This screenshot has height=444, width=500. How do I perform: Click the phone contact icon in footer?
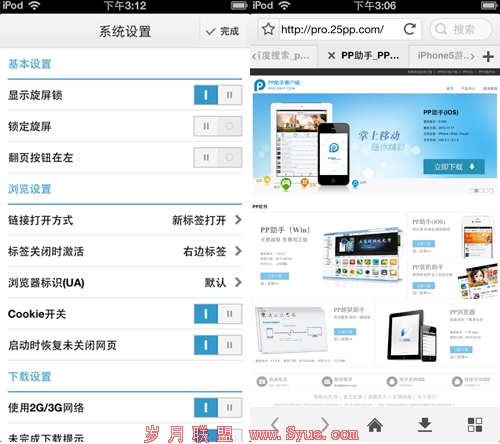tap(262, 381)
